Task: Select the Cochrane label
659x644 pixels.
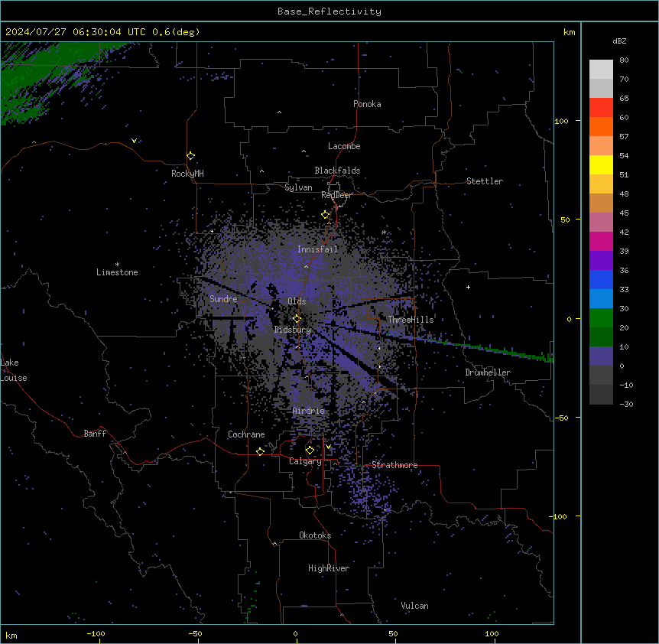Action: (x=246, y=434)
